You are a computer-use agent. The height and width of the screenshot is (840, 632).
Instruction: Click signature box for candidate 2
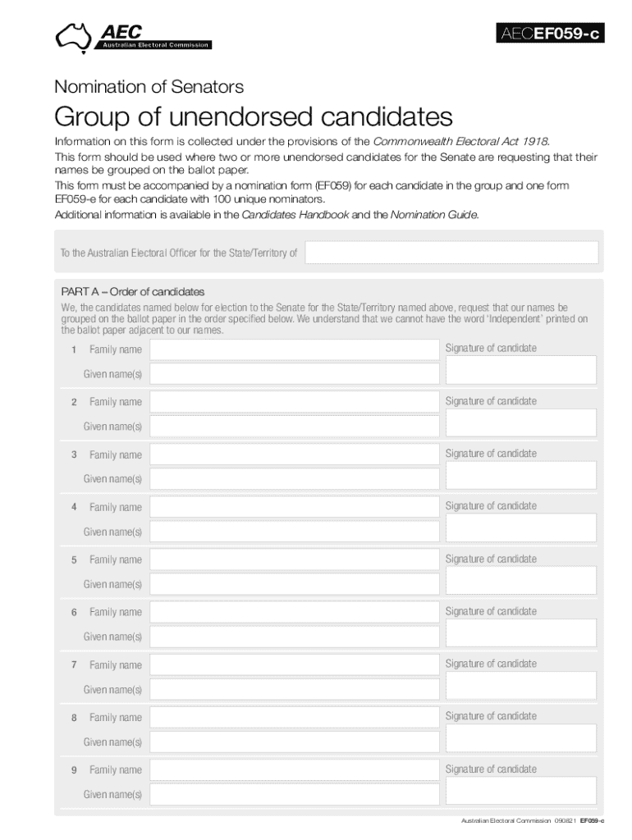point(520,422)
